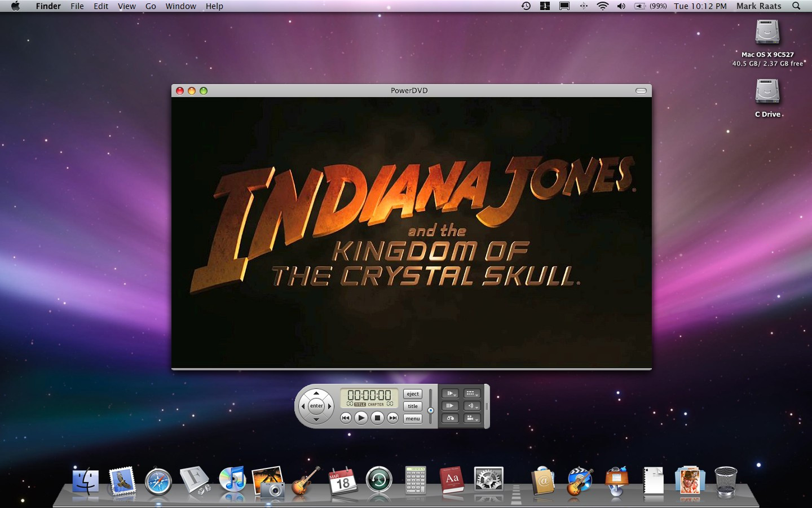
Task: Open the Time Machine menu bar icon
Action: click(526, 6)
